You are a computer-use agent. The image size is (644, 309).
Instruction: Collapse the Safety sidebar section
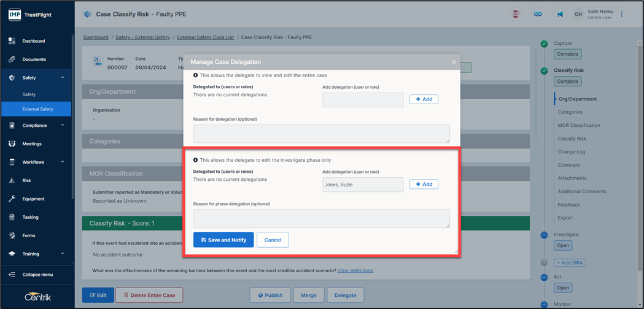point(62,78)
